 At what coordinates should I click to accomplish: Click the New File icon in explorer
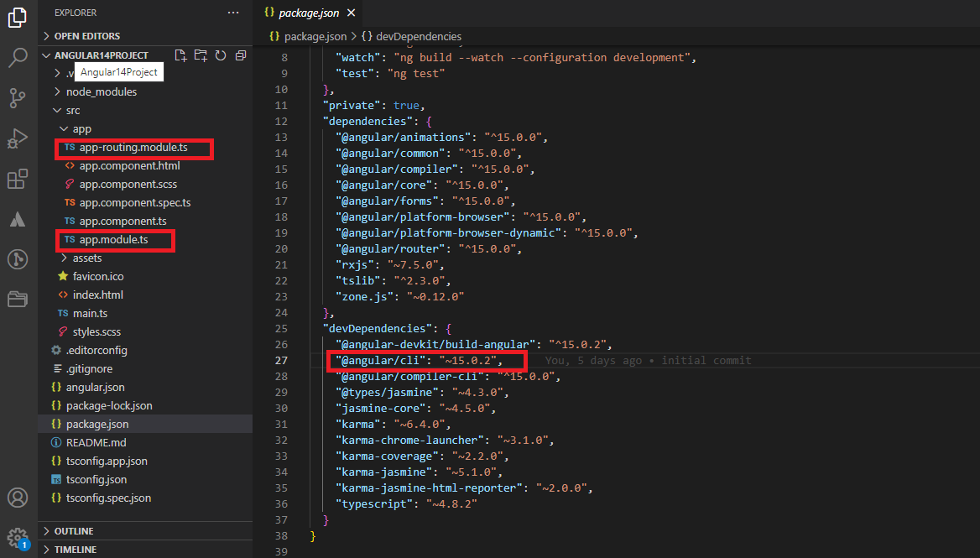click(x=180, y=55)
